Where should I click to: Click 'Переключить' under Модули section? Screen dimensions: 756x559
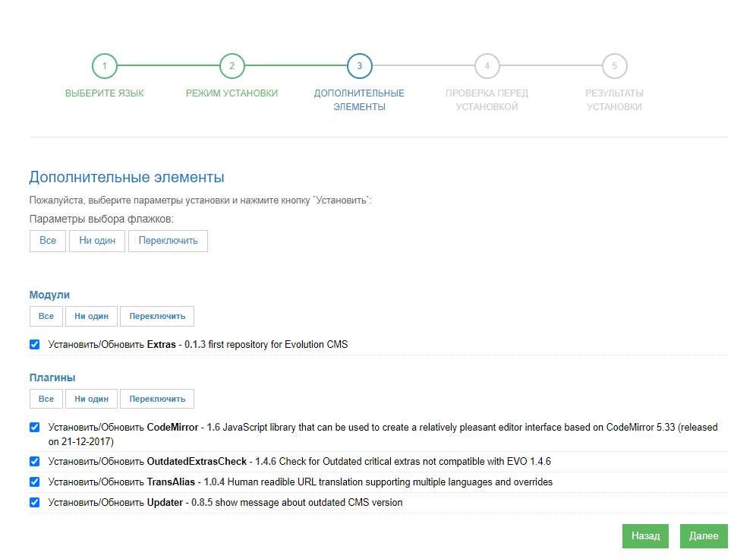[157, 316]
